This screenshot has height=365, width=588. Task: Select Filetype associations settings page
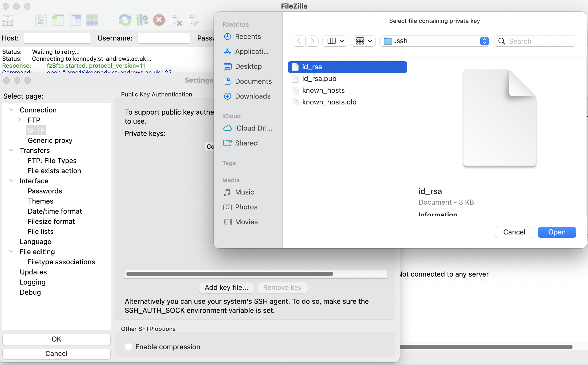coord(61,262)
